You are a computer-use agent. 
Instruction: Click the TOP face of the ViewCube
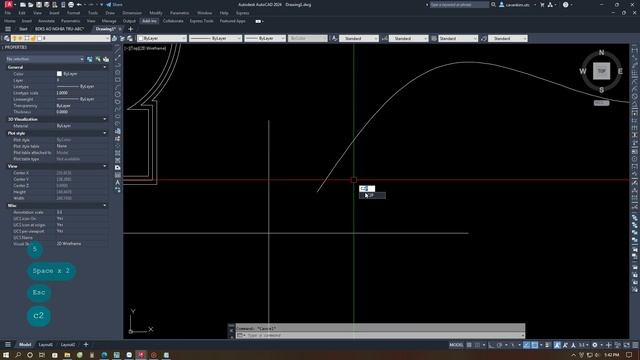[x=601, y=71]
